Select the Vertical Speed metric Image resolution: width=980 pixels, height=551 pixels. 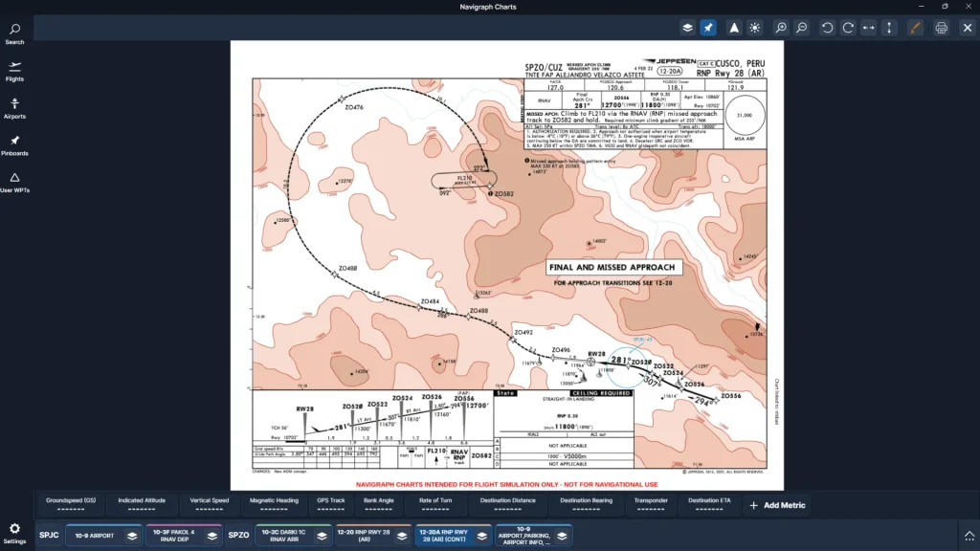[x=210, y=505]
